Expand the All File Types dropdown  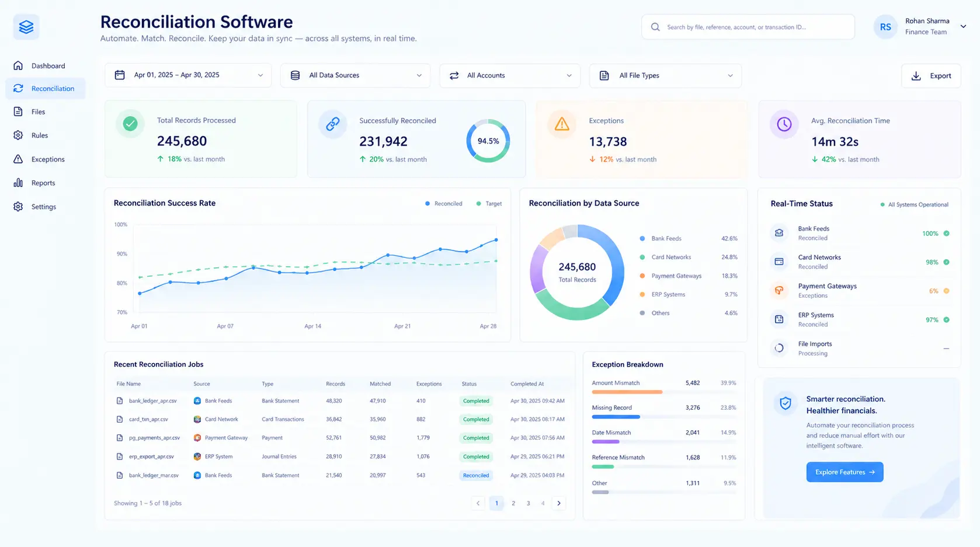tap(666, 75)
